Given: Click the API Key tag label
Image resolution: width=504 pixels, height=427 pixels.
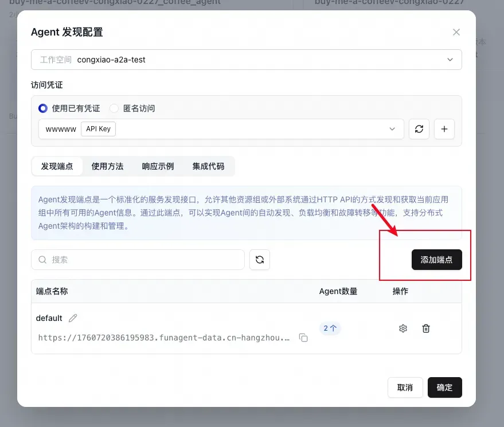Looking at the screenshot, I should point(99,129).
